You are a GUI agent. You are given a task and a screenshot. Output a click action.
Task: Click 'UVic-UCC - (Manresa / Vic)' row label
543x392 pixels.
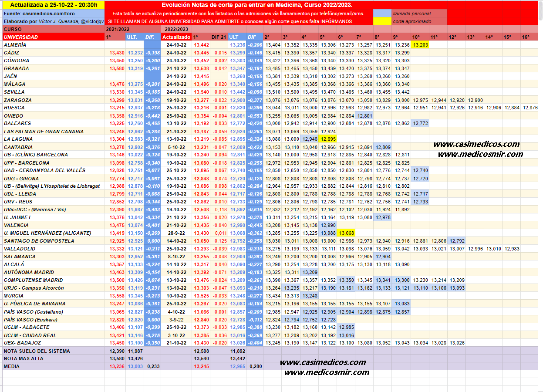(35, 210)
